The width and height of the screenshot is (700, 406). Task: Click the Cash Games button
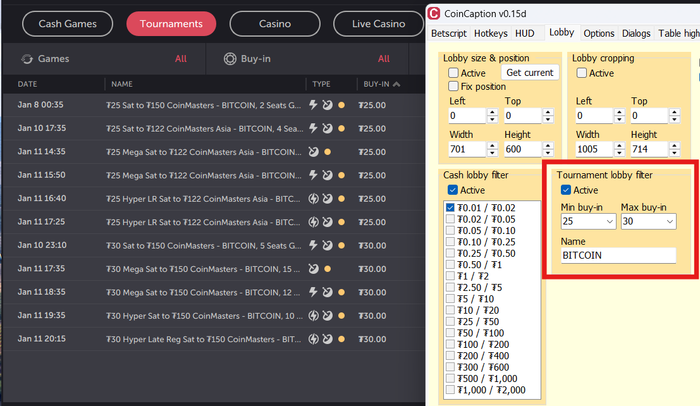tap(67, 24)
